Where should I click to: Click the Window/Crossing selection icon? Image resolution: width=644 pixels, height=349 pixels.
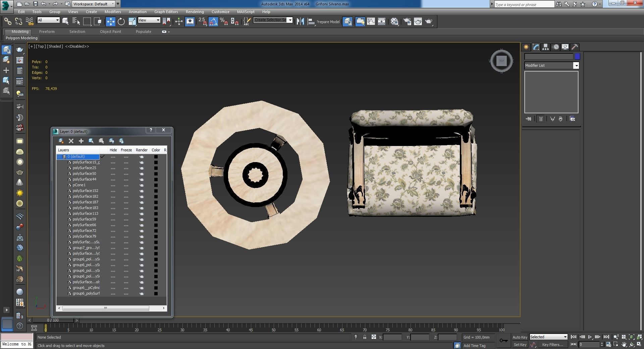(98, 21)
